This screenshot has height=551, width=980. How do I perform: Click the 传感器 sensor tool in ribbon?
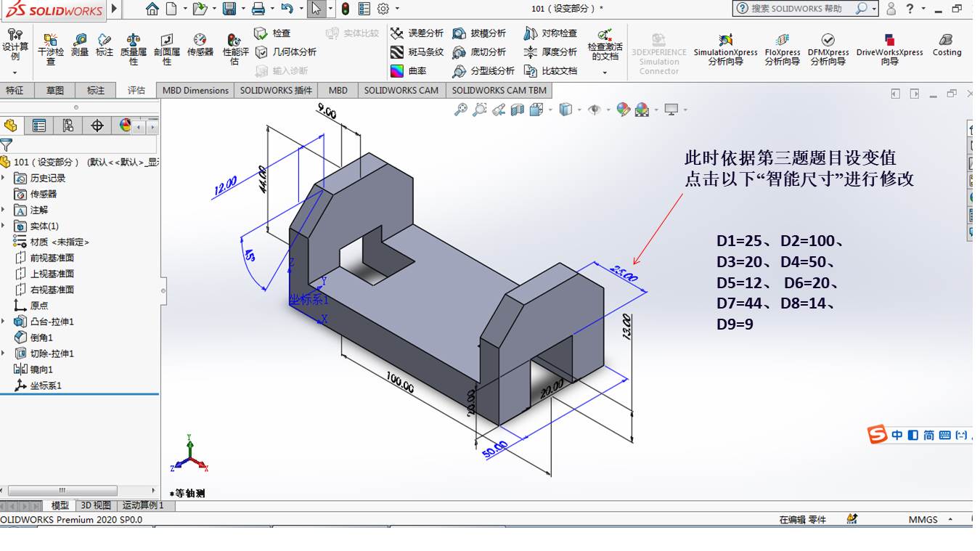(200, 44)
